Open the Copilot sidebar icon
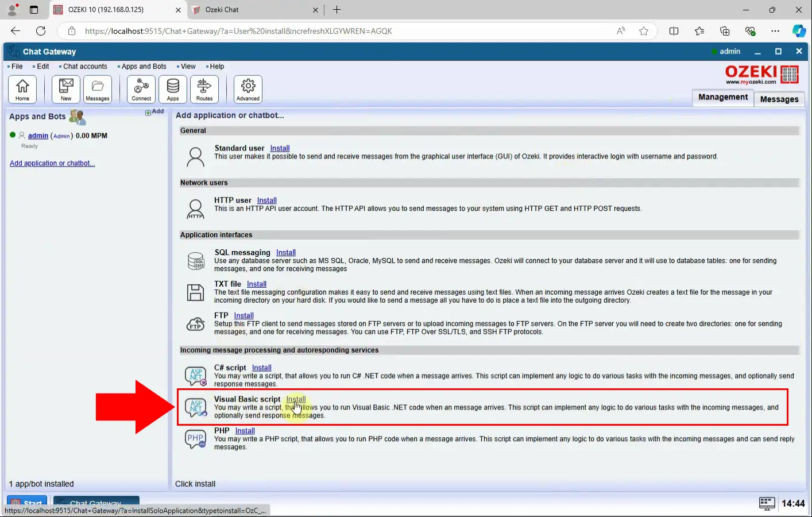This screenshot has height=517, width=812. click(799, 31)
